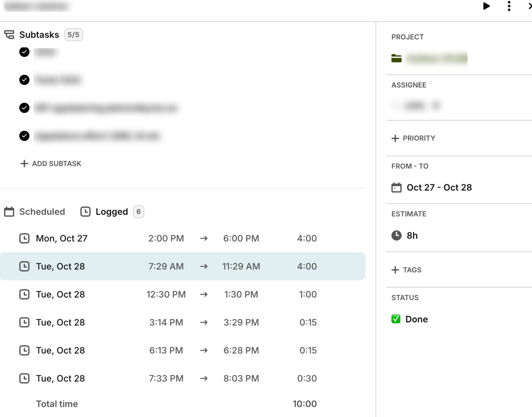This screenshot has height=417, width=532.
Task: Click the Subtasks hierarchy icon
Action: [9, 35]
